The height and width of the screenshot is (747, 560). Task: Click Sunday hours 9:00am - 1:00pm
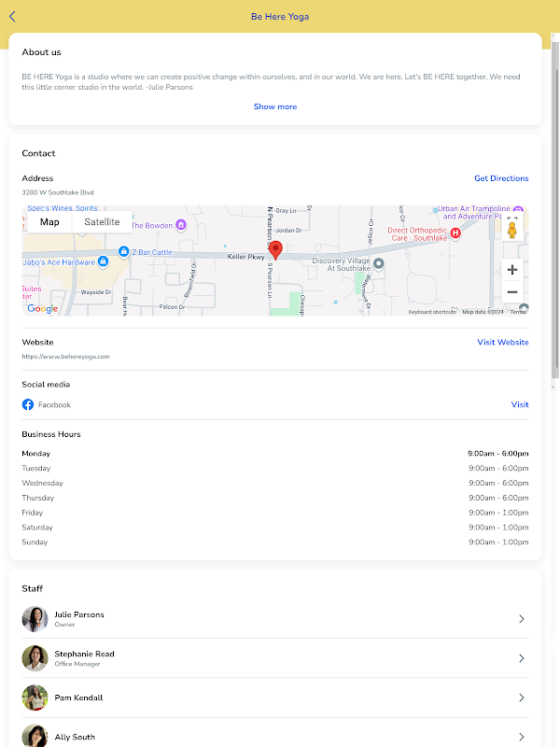point(498,543)
